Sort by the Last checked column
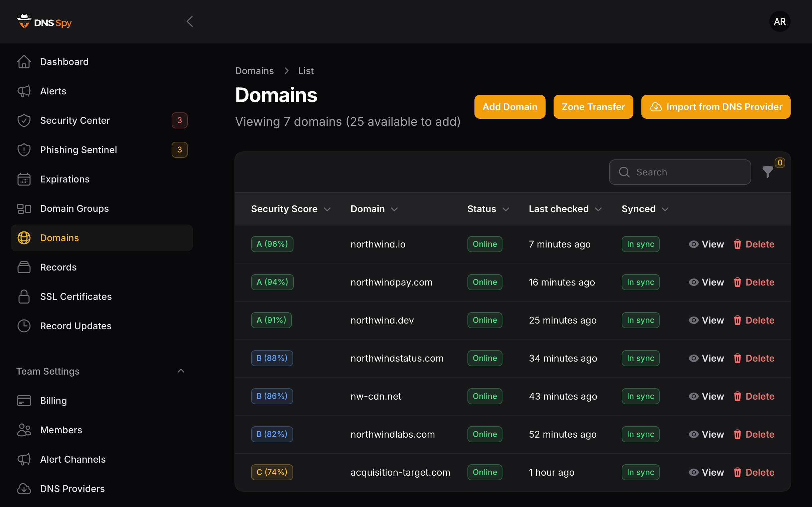Viewport: 812px width, 507px height. click(x=565, y=209)
